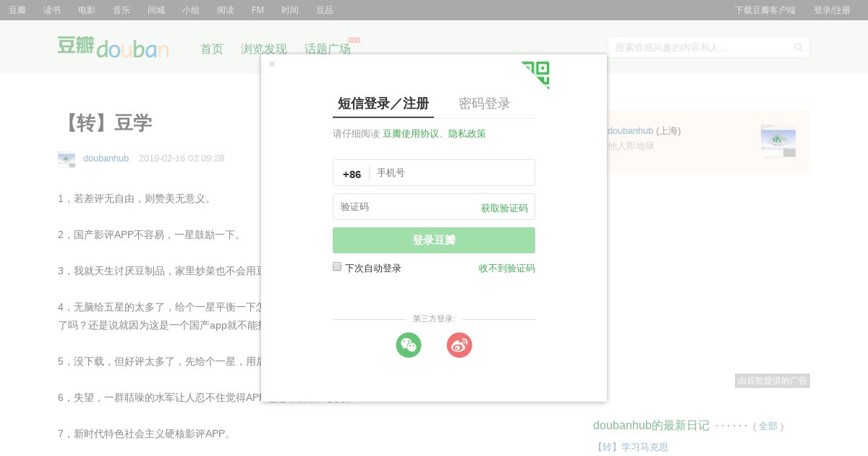This screenshot has width=868, height=456.
Task: Focus the 验证码 input field
Action: 405,207
